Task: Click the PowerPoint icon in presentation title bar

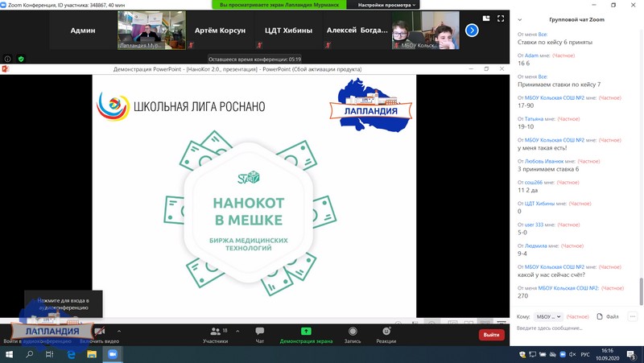Action: tap(6, 69)
